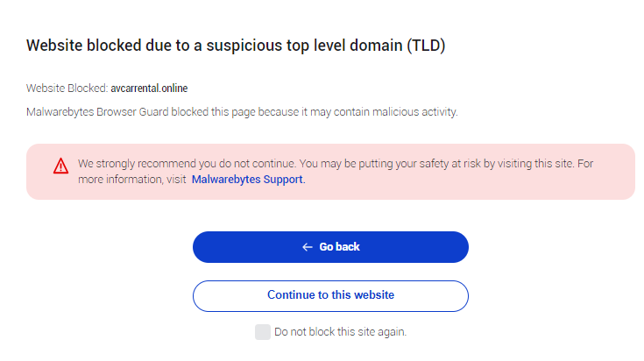This screenshot has width=644, height=361.
Task: Click the 'Do not block this site again.' label
Action: pos(340,332)
